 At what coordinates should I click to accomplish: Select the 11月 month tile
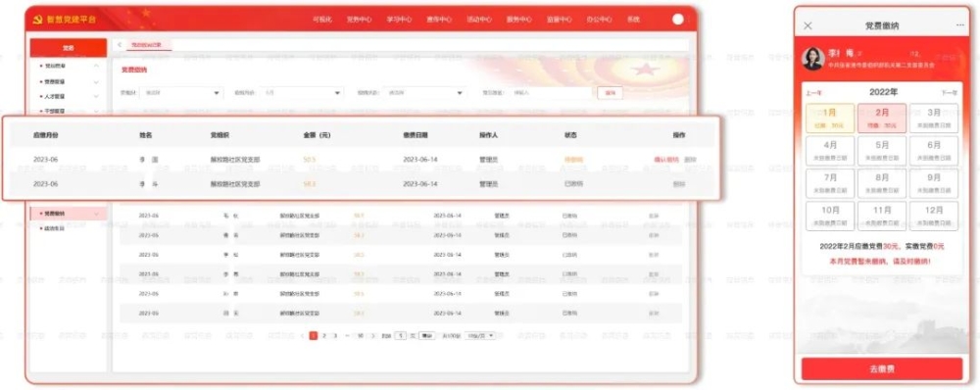(x=881, y=216)
